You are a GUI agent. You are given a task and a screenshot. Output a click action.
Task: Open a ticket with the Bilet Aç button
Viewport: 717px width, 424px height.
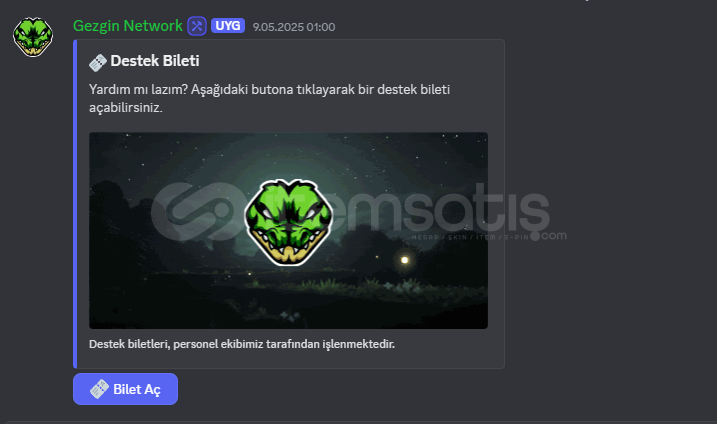pyautogui.click(x=125, y=389)
